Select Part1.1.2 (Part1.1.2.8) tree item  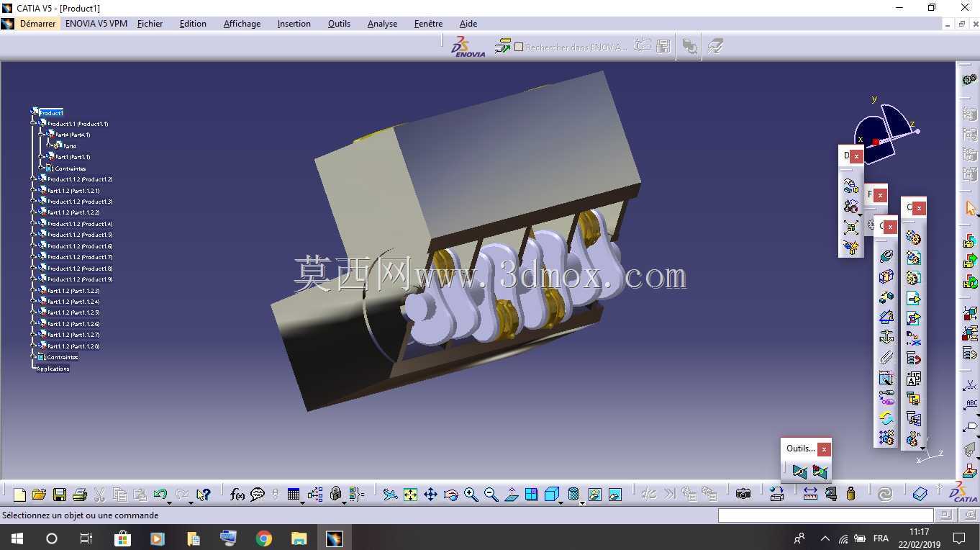coord(73,346)
